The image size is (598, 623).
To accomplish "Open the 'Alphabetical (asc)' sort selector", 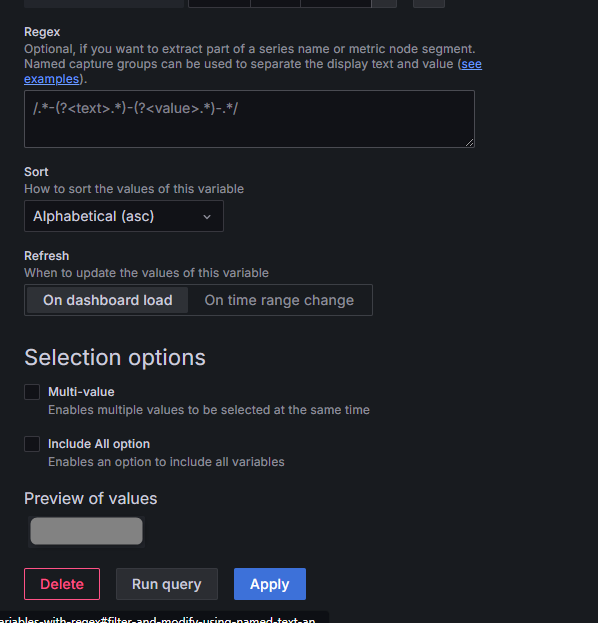I will pyautogui.click(x=124, y=216).
